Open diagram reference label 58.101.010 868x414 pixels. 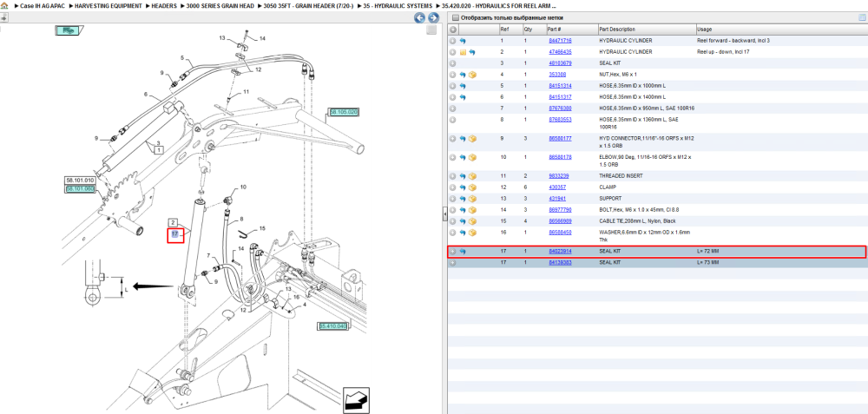pos(80,181)
